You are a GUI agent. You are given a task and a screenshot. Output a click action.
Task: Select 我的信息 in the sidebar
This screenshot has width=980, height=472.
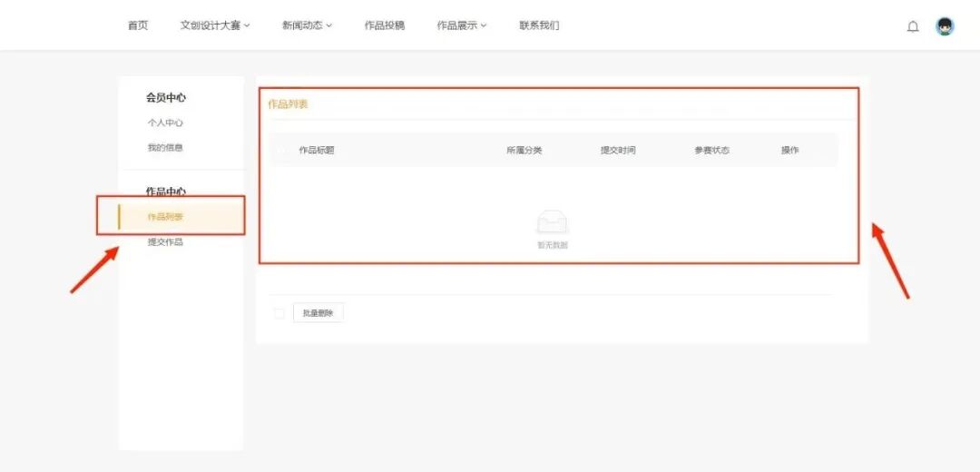pyautogui.click(x=165, y=148)
